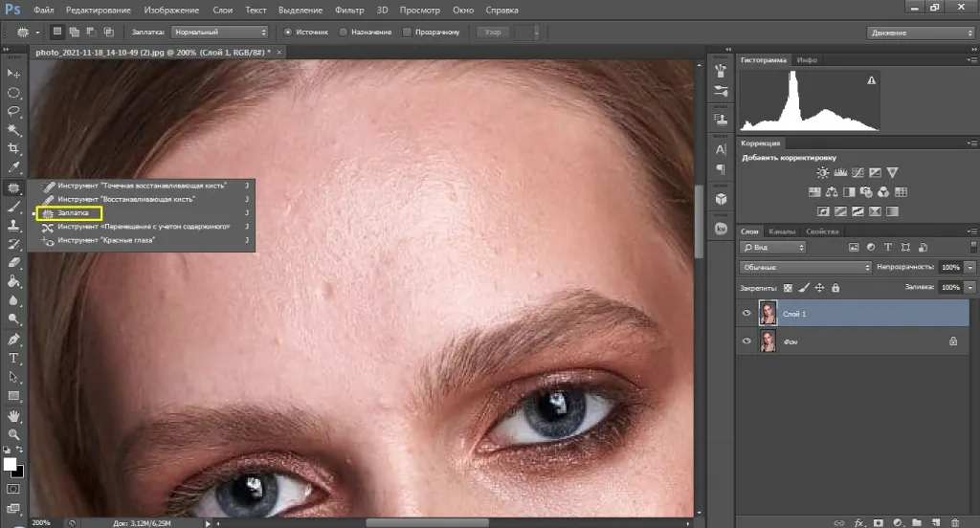Open the Движение workspace dropdown

click(922, 33)
